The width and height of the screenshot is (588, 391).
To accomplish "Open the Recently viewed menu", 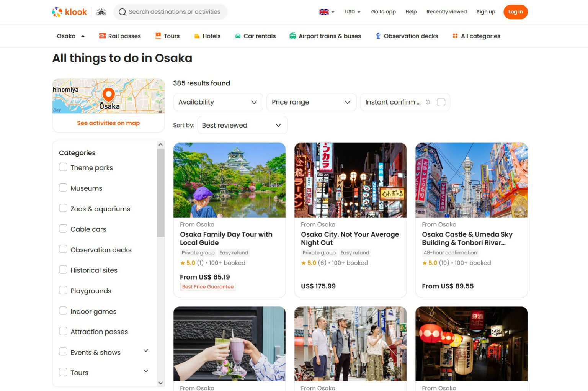I will (x=446, y=12).
